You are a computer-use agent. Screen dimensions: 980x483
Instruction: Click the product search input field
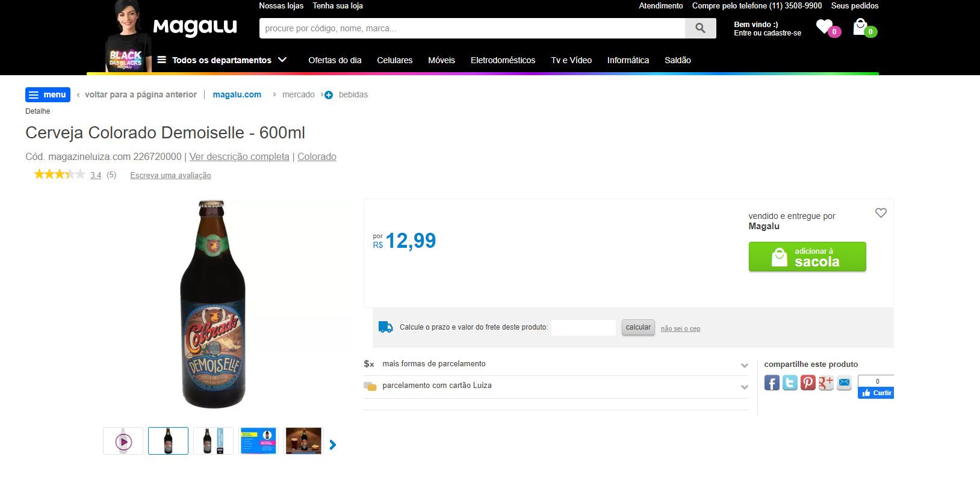click(472, 28)
